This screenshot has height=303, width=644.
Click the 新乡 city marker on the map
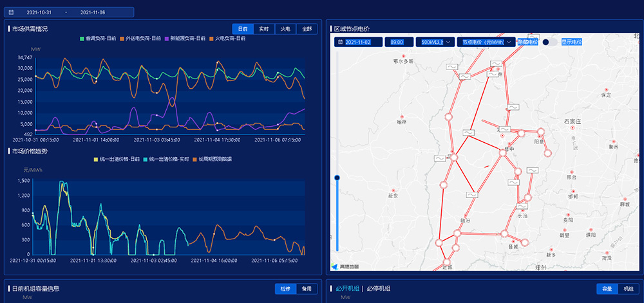(x=551, y=250)
